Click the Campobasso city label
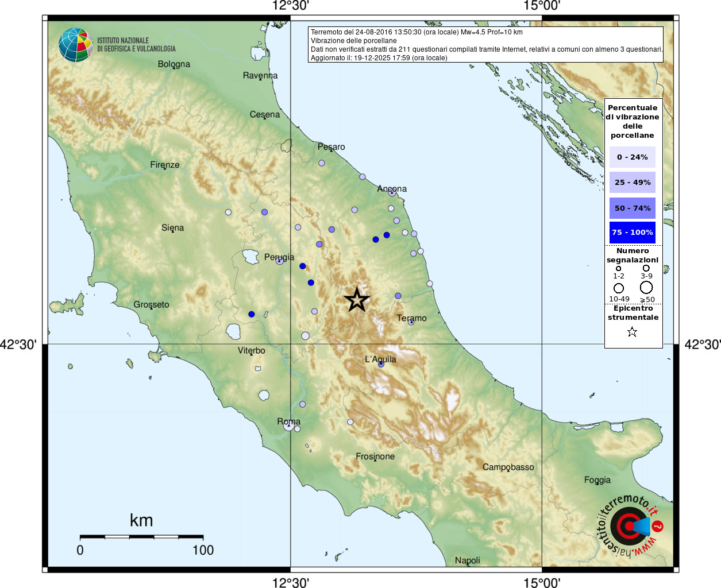 click(508, 467)
